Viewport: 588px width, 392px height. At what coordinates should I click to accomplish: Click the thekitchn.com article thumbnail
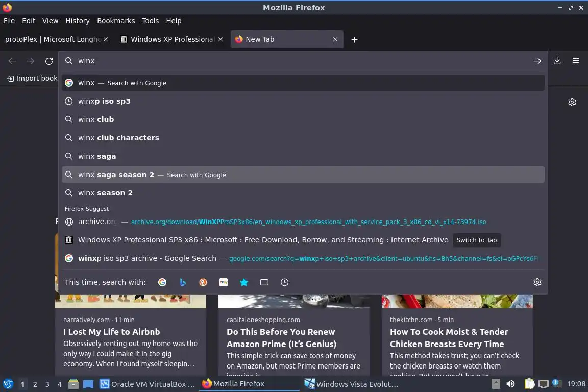pos(457,301)
